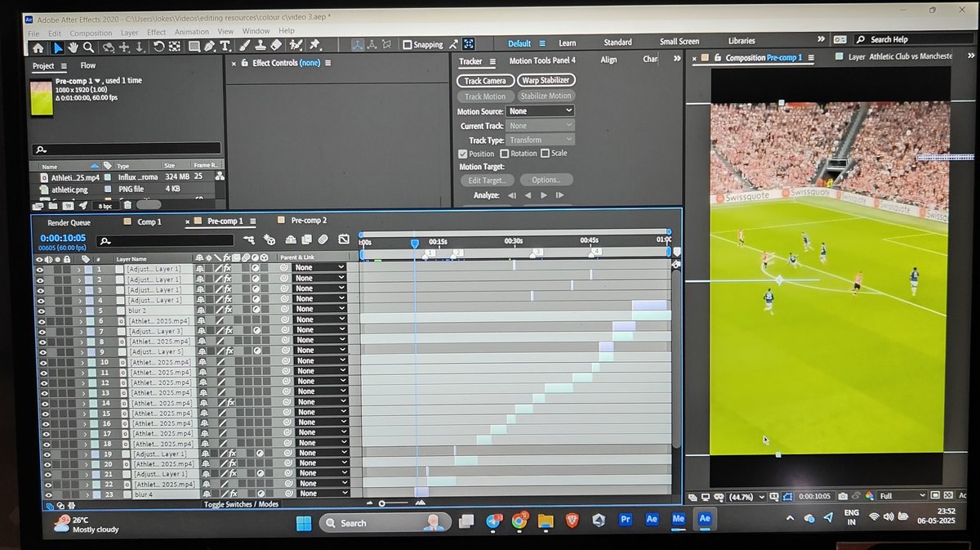Screen dimensions: 980x550
Task: Open the resolution Full dropdown
Action: click(902, 496)
